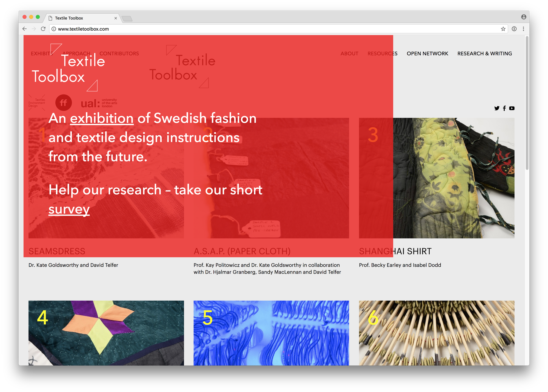Open the SHANGHAI SHIRT title link
This screenshot has width=548, height=392.
pyautogui.click(x=395, y=251)
